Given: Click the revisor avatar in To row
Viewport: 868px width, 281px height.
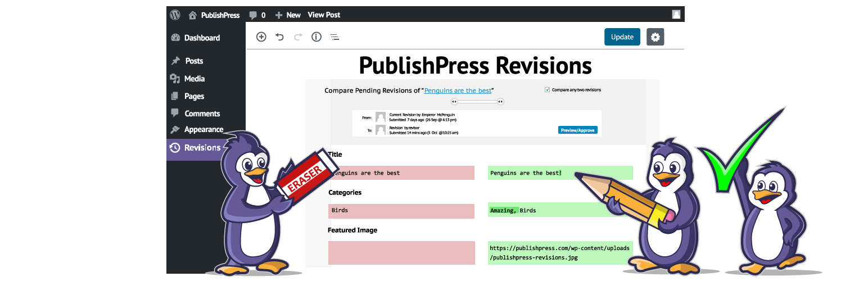Looking at the screenshot, I should [381, 130].
